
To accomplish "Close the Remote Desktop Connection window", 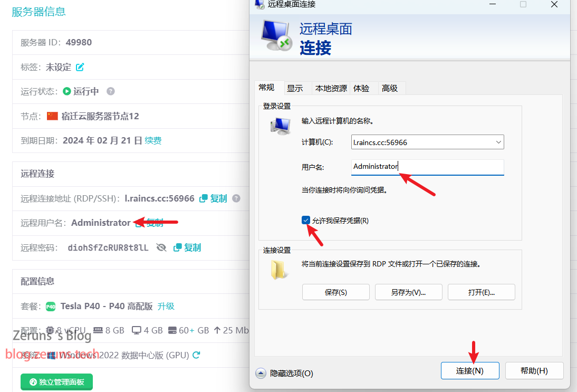I will (554, 4).
